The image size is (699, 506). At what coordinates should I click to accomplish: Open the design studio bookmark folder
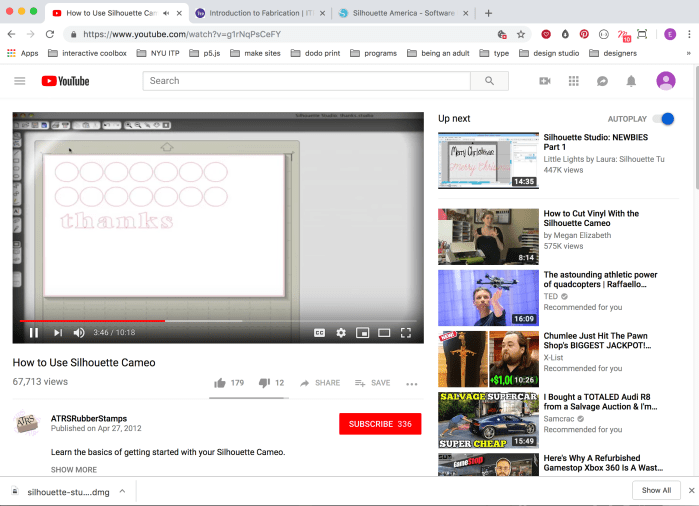[x=549, y=53]
